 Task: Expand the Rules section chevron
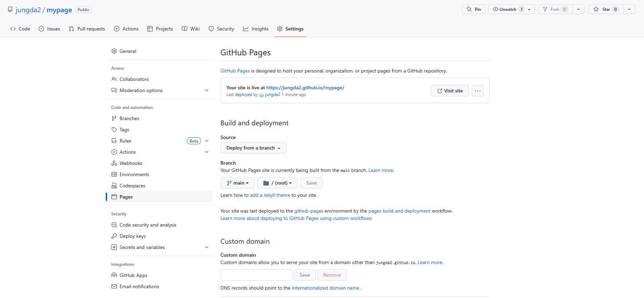coord(207,141)
